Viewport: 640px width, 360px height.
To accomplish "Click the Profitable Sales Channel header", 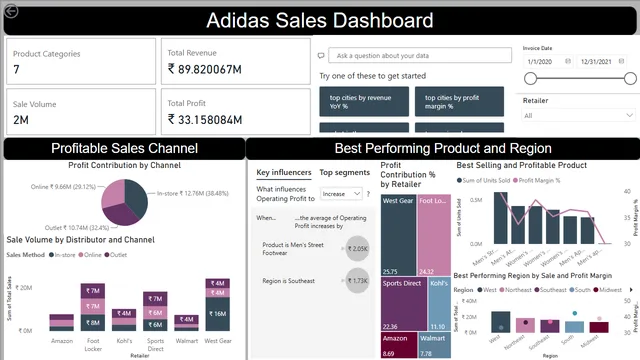I will point(124,148).
